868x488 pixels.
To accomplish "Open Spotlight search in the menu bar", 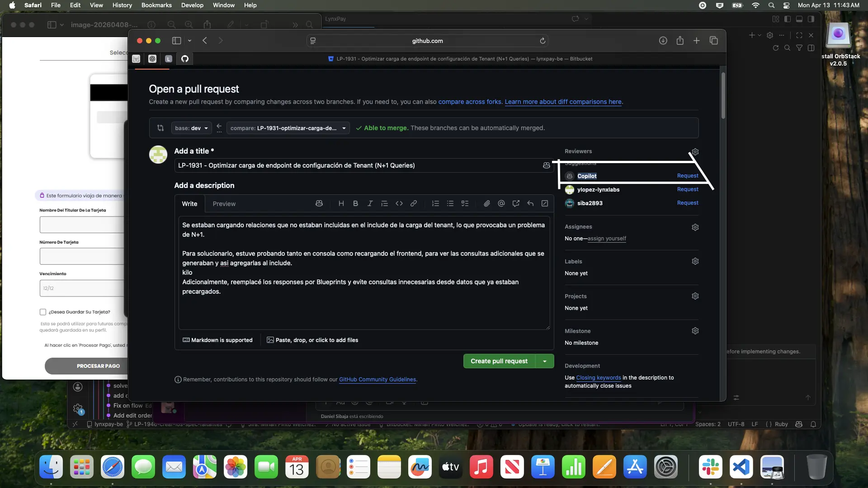I will [x=771, y=5].
